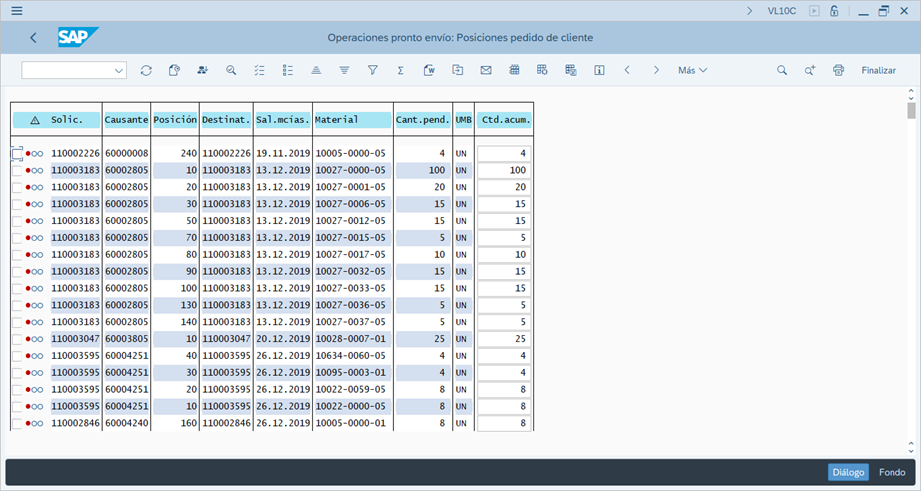Click the Ctd.acum. field with value 100
This screenshot has height=491, width=921.
504,171
